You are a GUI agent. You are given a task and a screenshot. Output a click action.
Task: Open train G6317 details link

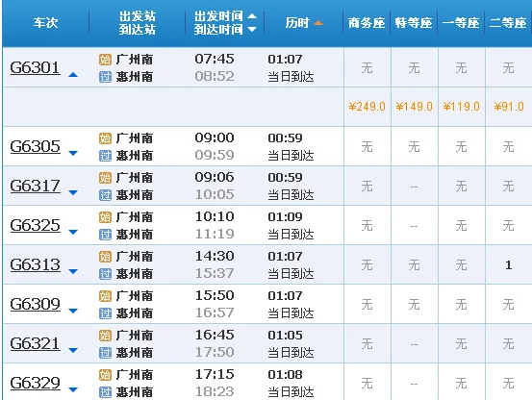coord(35,186)
